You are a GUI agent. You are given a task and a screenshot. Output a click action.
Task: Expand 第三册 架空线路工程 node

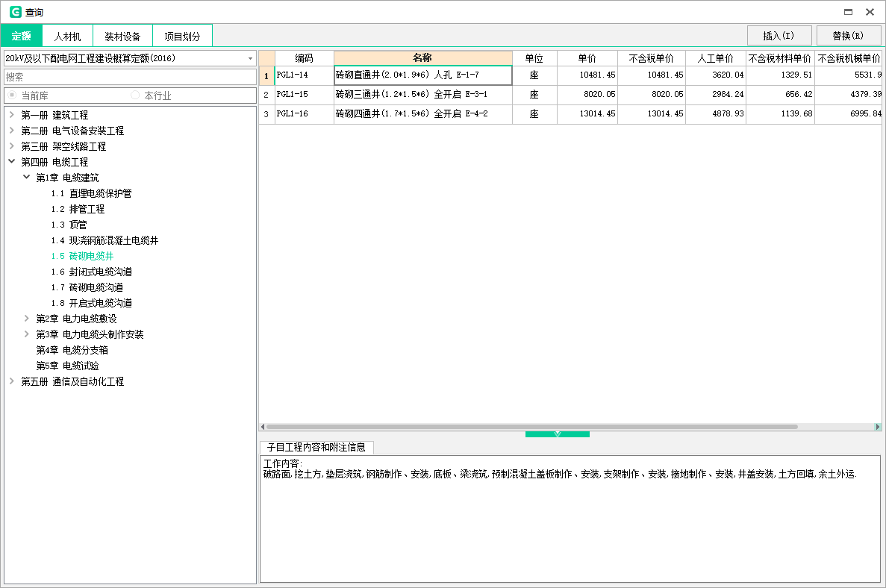click(12, 146)
